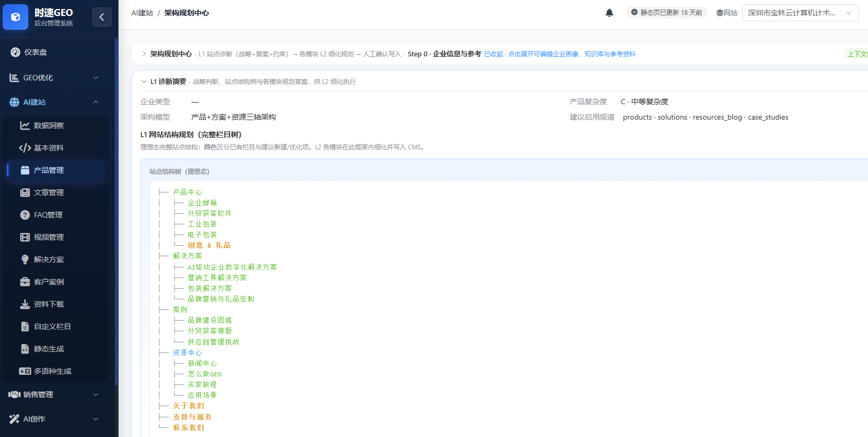Click the 多语种生成 language icon

(x=25, y=371)
